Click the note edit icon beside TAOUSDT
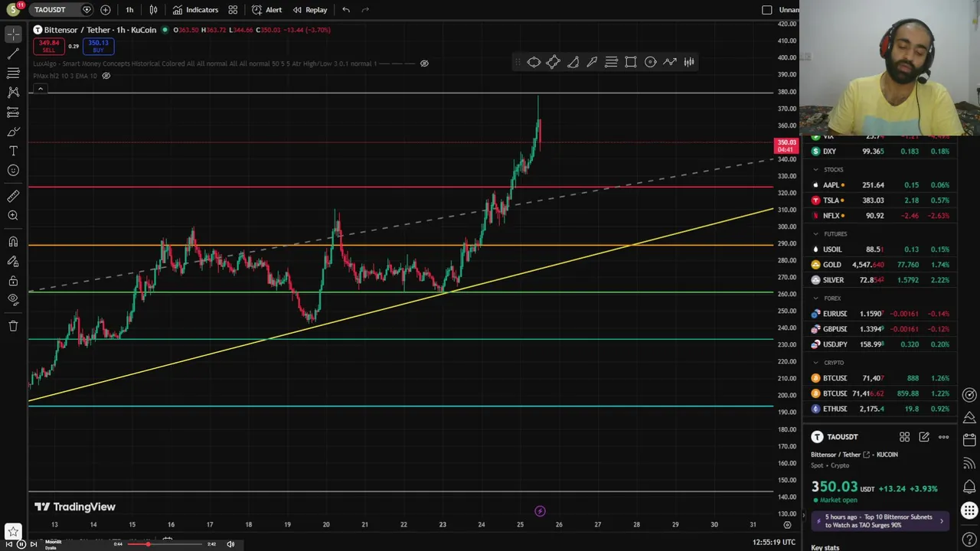This screenshot has height=551, width=980. 924,437
